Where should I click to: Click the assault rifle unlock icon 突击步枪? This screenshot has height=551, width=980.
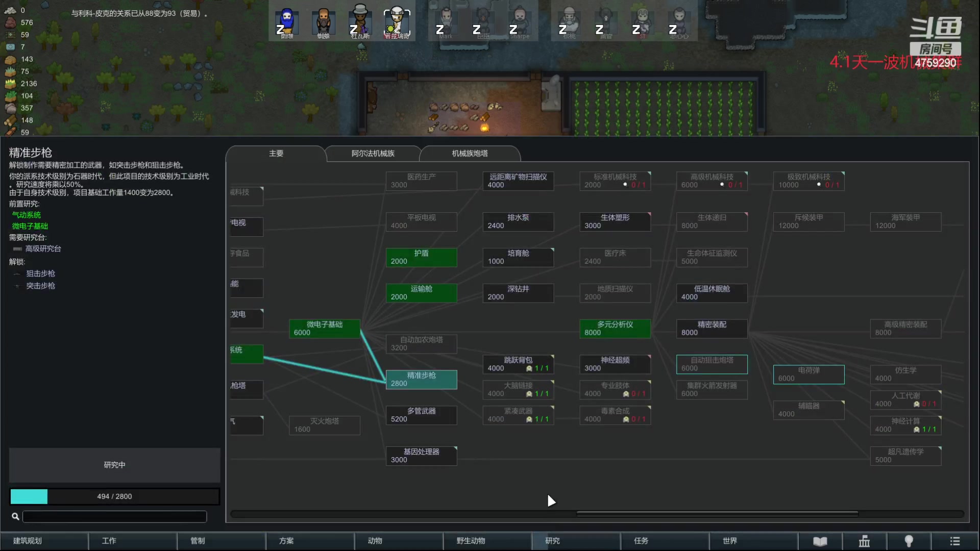pos(17,286)
